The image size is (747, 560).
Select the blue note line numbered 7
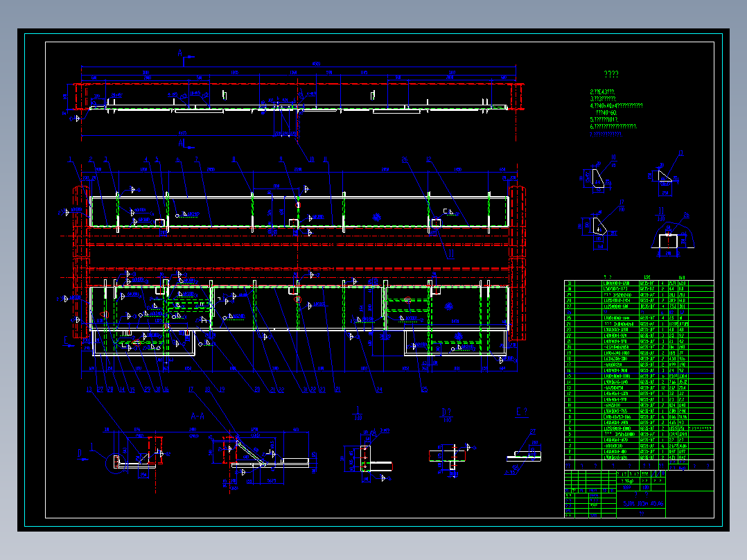pos(606,134)
